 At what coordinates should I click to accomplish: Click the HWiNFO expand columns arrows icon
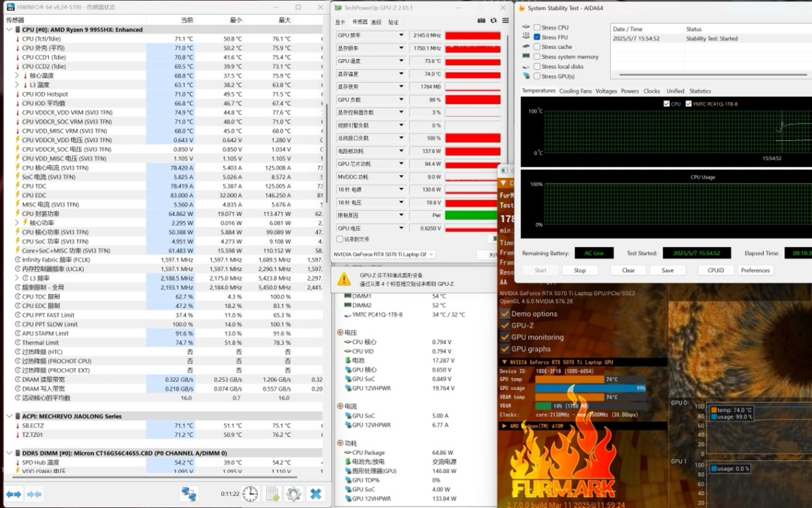14,494
